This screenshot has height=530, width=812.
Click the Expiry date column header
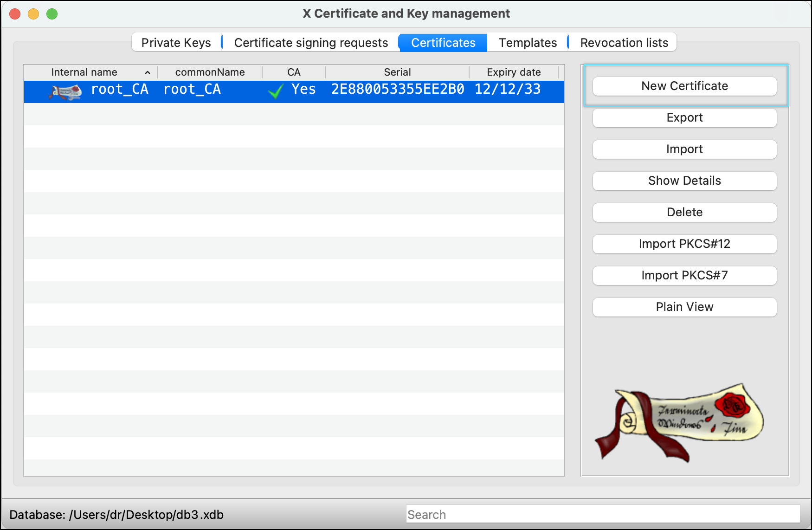(x=513, y=72)
